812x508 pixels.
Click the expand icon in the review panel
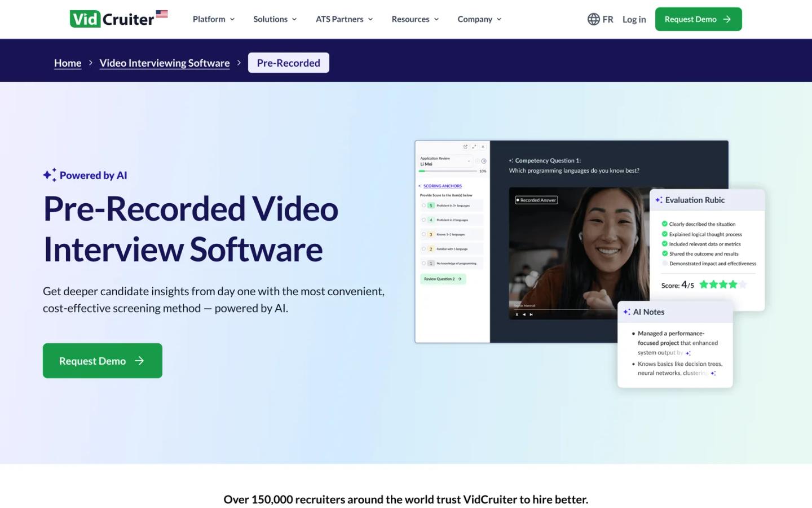click(x=474, y=147)
